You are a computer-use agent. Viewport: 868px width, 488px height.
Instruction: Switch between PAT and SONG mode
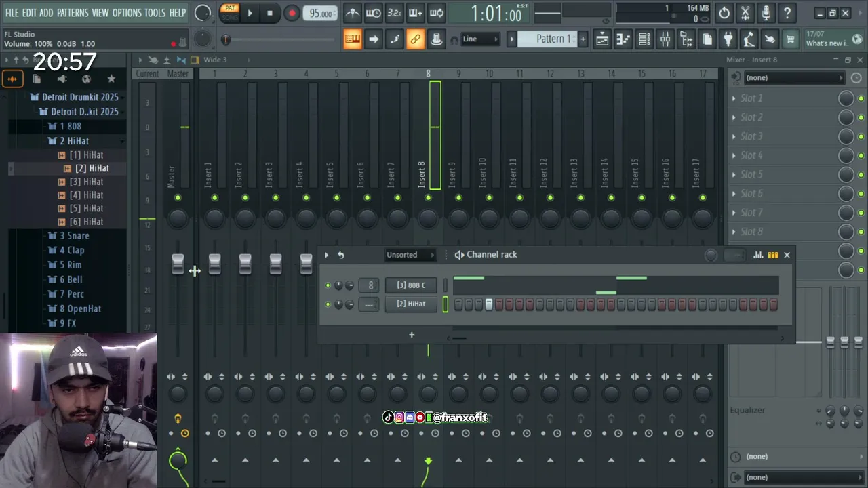[x=230, y=13]
